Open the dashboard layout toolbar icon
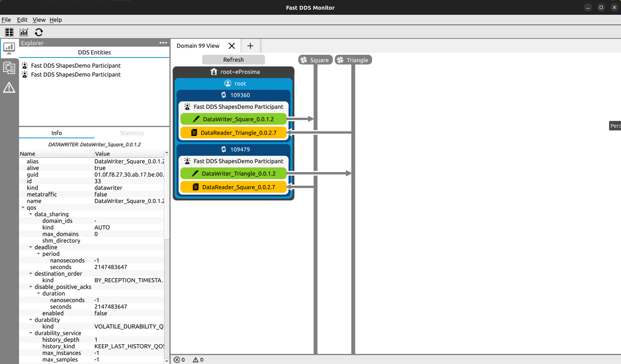The image size is (621, 364). (x=9, y=32)
